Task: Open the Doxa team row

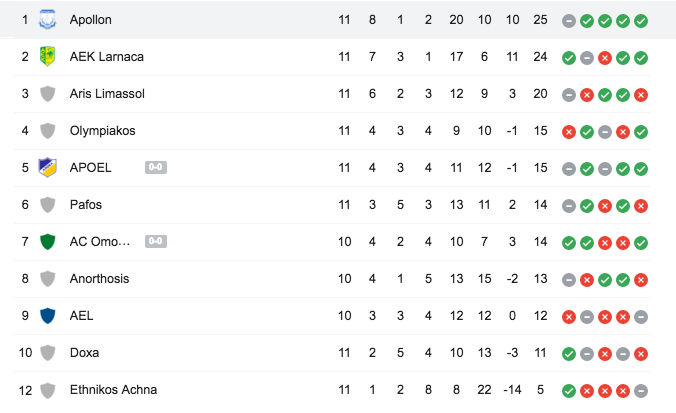Action: click(x=332, y=353)
